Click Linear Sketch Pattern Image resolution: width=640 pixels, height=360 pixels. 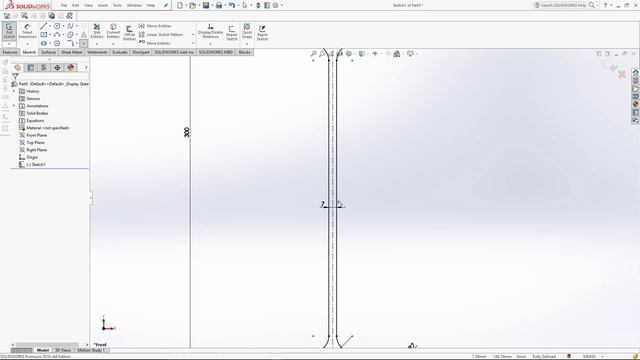[161, 35]
